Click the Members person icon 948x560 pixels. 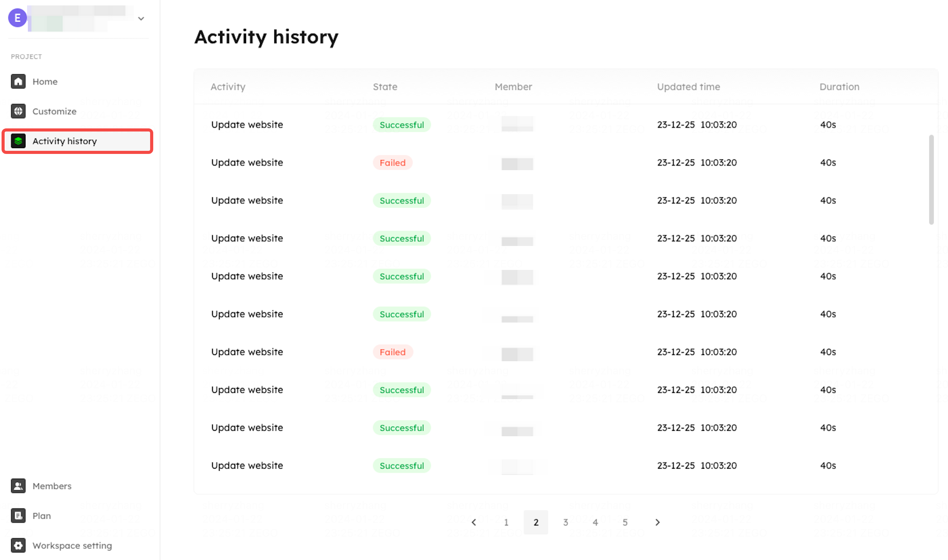[18, 486]
